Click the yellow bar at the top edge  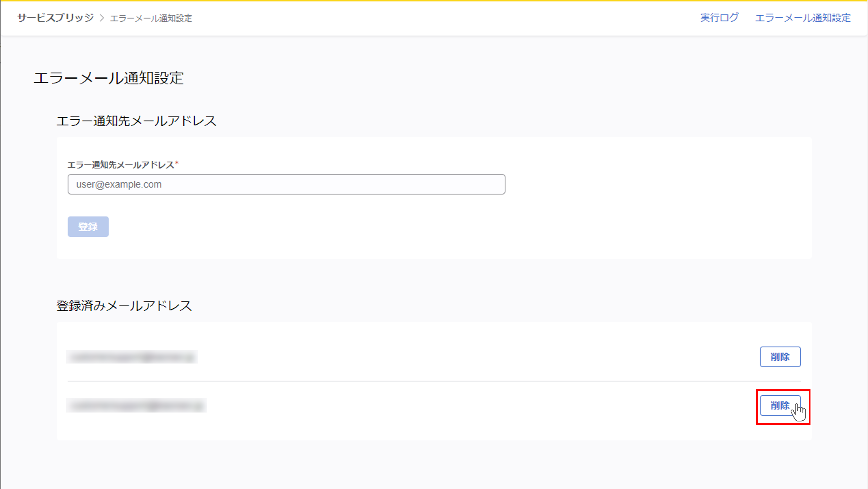click(x=434, y=1)
